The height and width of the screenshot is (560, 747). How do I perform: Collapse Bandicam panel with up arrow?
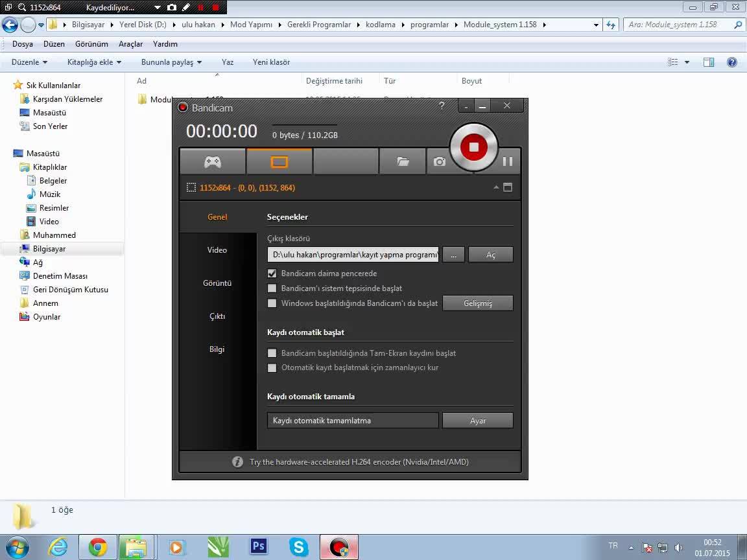(496, 187)
